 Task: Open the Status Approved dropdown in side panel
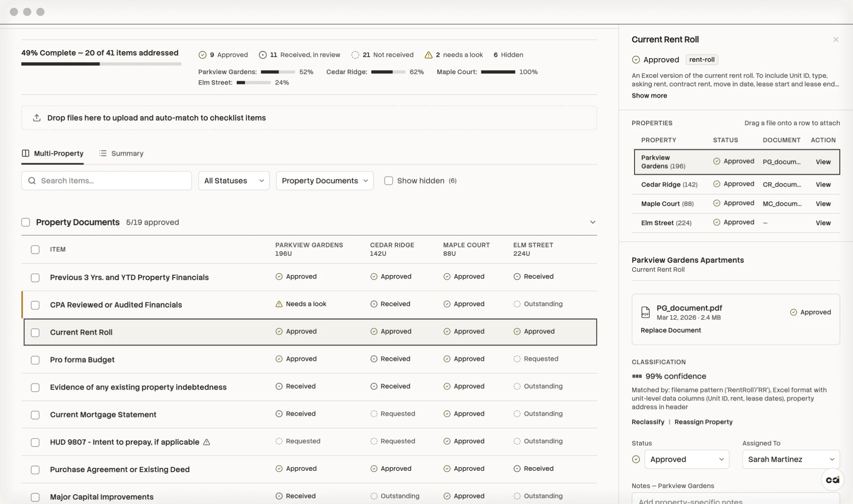(687, 459)
